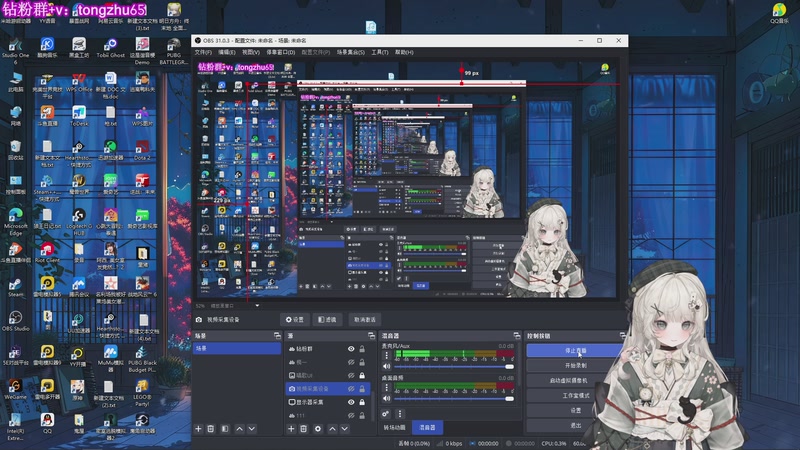The height and width of the screenshot is (450, 800).
Task: Switch to 转场动画 tab
Action: [x=394, y=428]
